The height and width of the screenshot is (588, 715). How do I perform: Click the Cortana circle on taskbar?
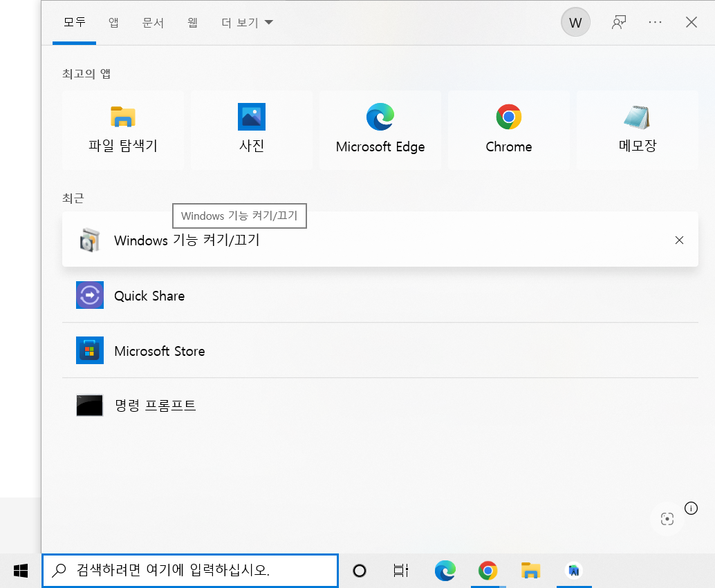(x=360, y=571)
